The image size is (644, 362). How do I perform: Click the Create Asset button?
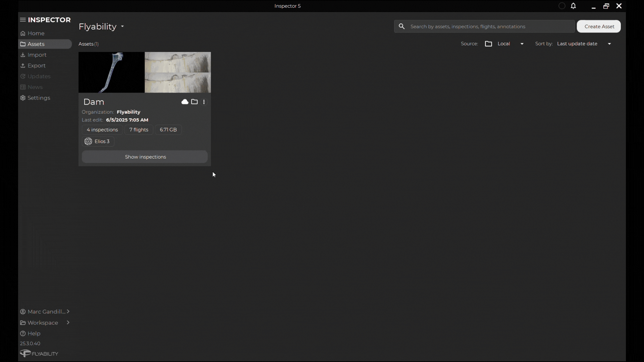click(599, 26)
